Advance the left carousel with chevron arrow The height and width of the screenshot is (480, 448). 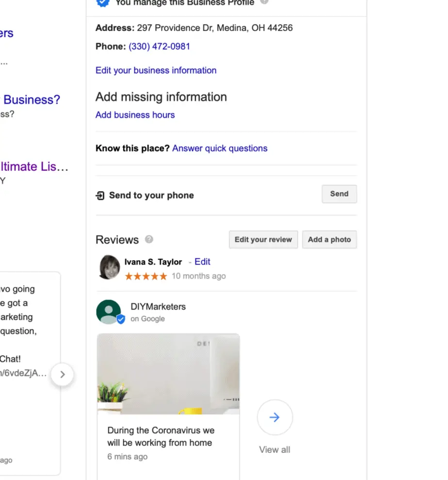(63, 374)
